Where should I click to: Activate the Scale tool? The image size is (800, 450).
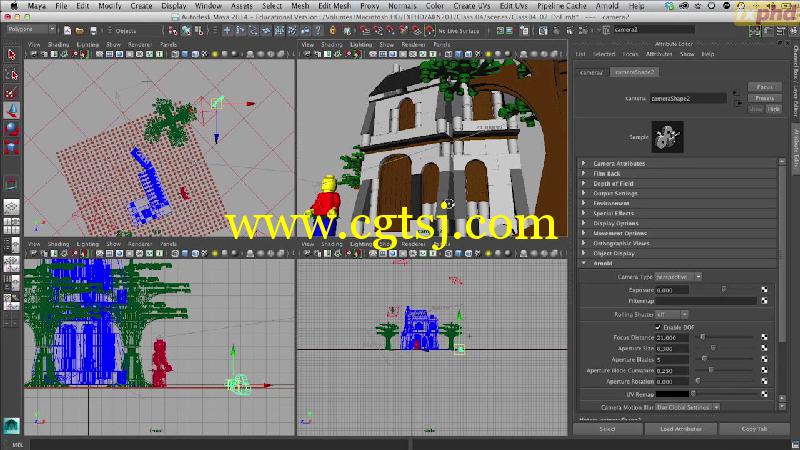12,147
